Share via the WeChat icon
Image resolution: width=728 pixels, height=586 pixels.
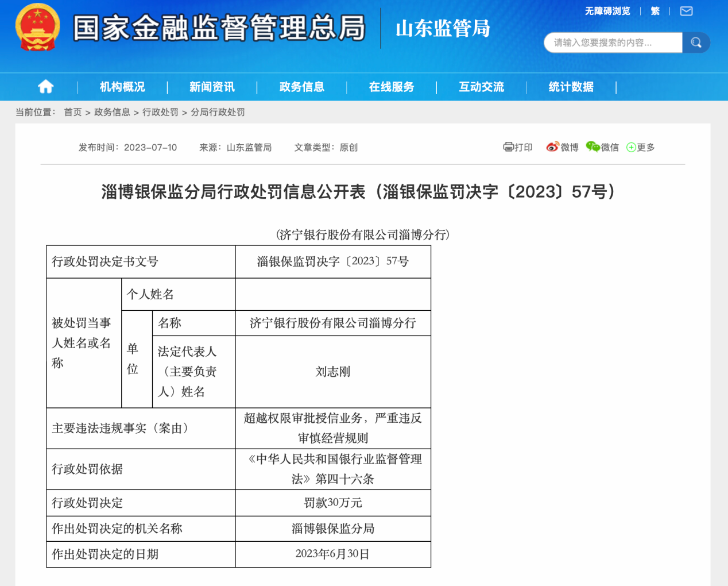pyautogui.click(x=593, y=147)
